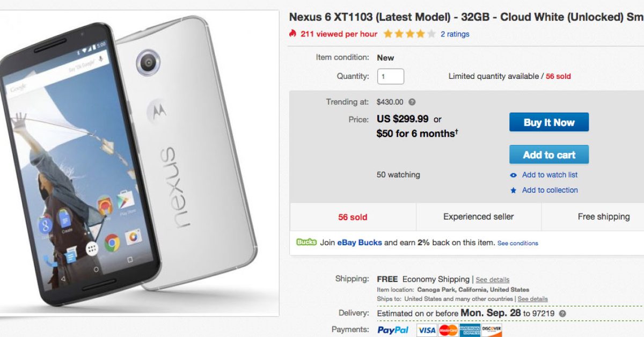
Task: Select the PayPal payment logo
Action: 393,330
